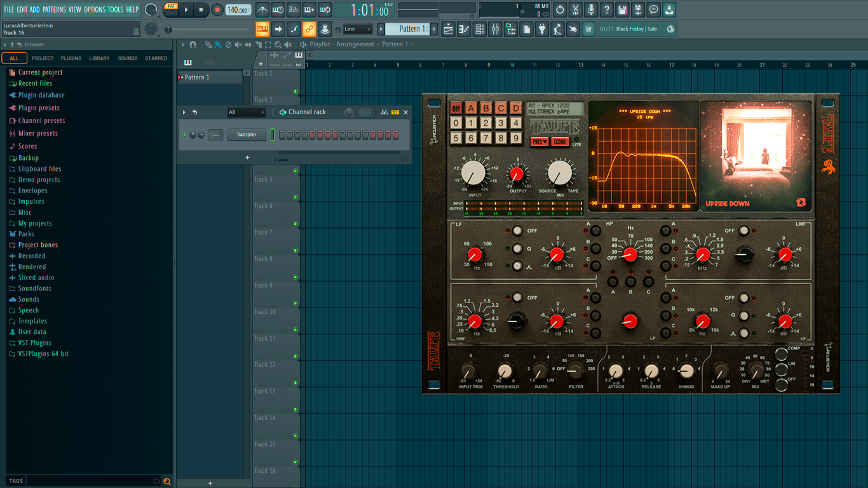Open the Plugin picker plug icon
The width and height of the screenshot is (868, 488).
(x=542, y=29)
